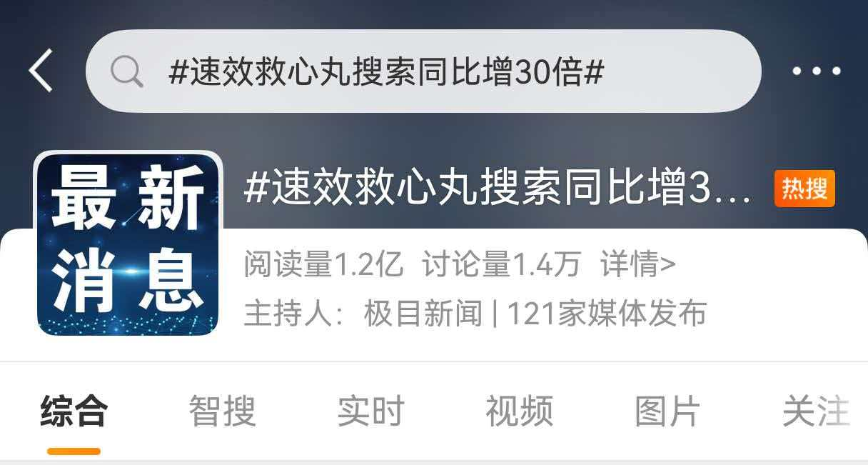
Task: View the 121家媒体发布 media list
Action: point(606,314)
